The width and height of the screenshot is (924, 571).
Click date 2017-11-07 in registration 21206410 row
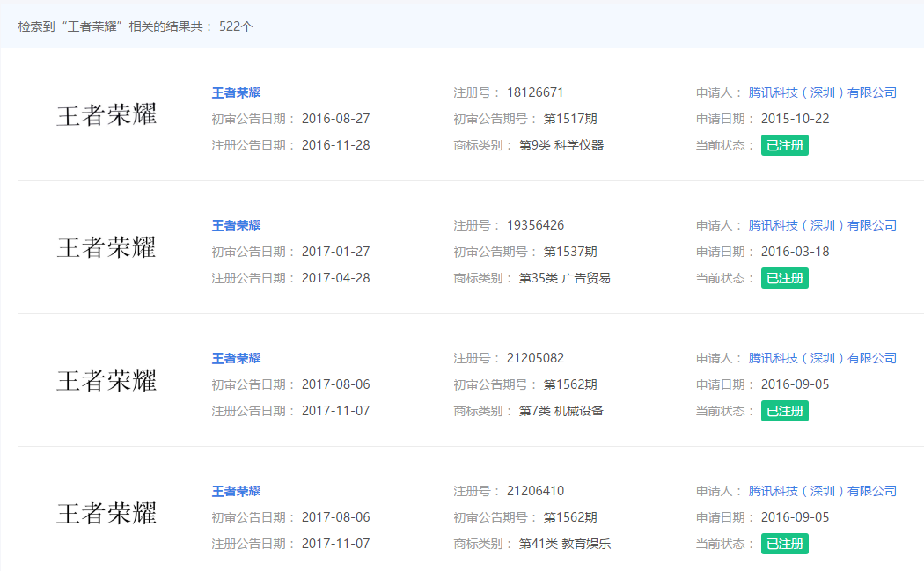tap(336, 544)
